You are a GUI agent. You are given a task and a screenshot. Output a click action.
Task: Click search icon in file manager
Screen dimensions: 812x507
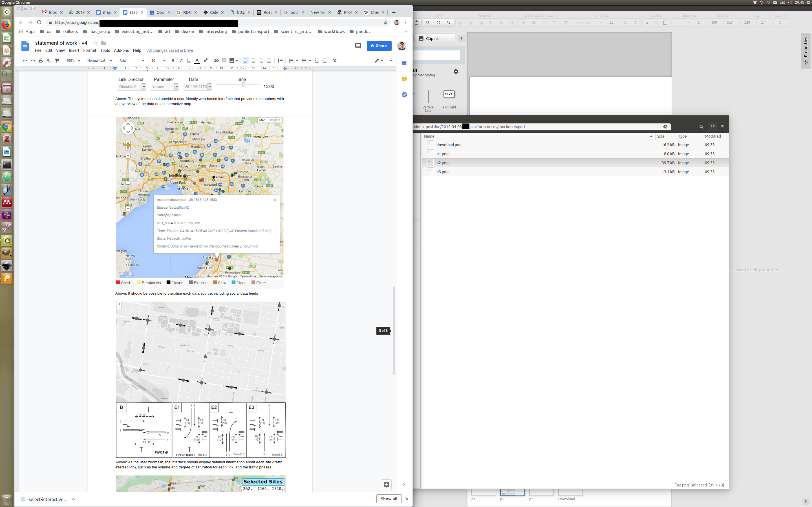tap(701, 127)
